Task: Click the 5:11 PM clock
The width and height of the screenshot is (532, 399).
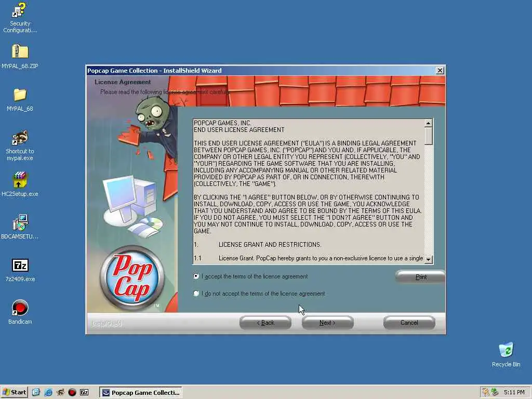Action: (514, 392)
